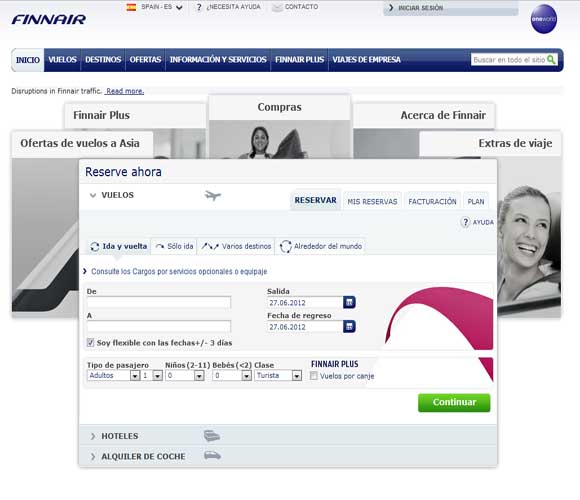580x500 pixels.
Task: Click the round-trip arrows icon
Action: pos(95,247)
